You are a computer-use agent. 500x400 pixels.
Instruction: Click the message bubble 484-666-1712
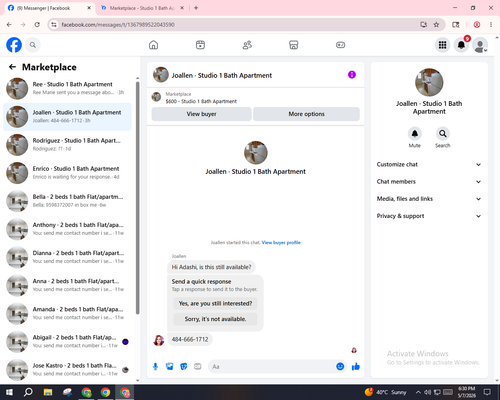(x=190, y=339)
